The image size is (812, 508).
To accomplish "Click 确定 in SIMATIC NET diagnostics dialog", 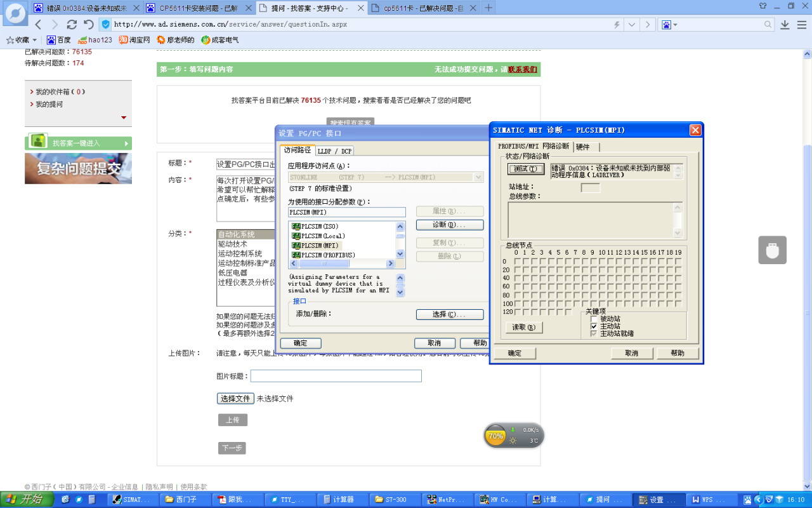I will 514,353.
